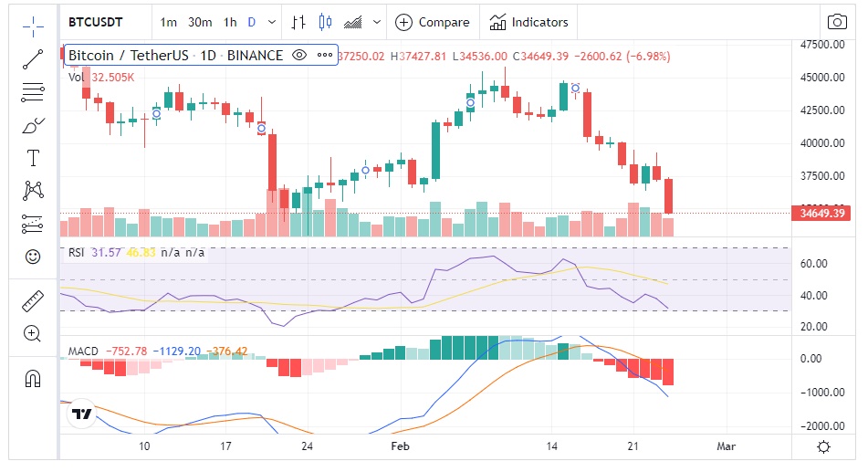Select the bars chart style
The image size is (868, 472).
[298, 22]
